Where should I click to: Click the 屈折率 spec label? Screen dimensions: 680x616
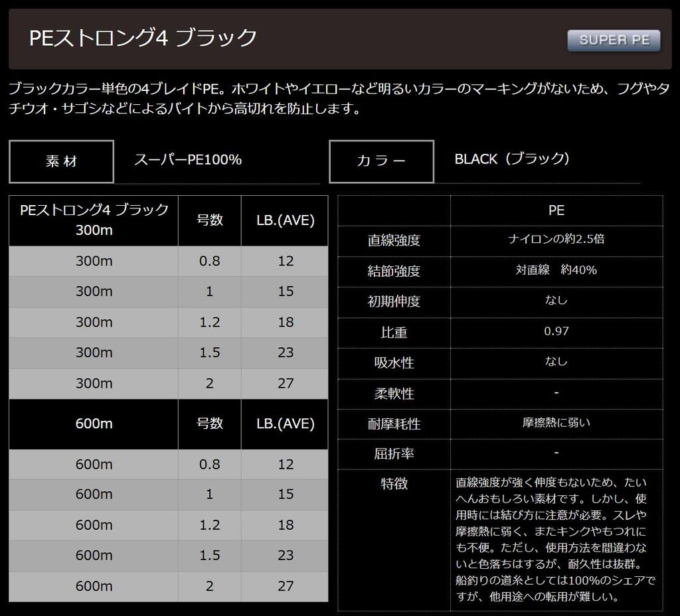pyautogui.click(x=394, y=454)
